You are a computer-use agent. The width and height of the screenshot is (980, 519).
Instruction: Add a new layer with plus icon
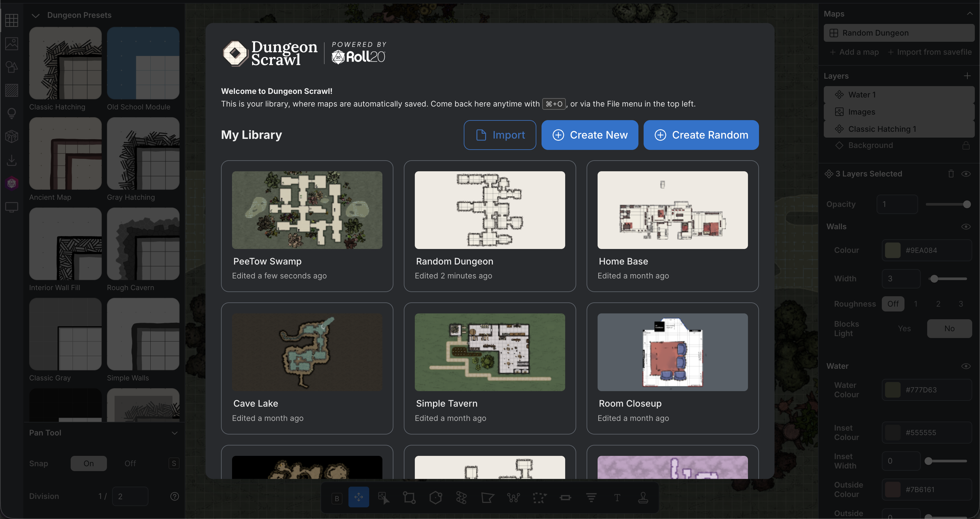click(x=967, y=76)
